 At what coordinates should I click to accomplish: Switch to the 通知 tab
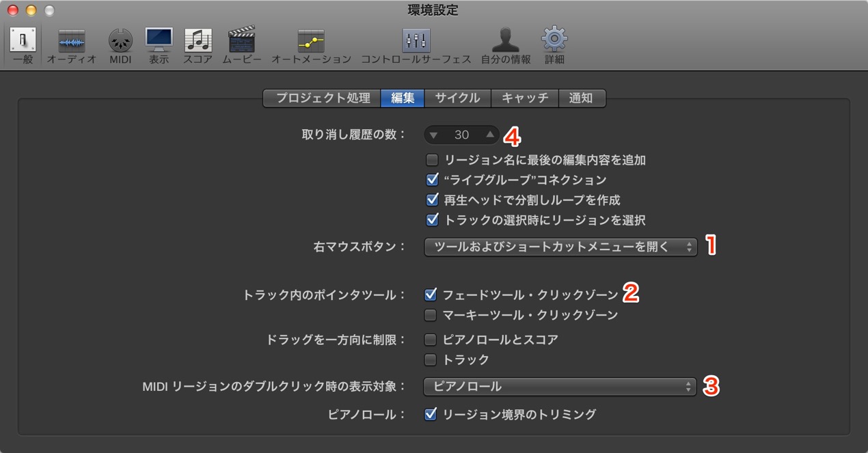coord(582,98)
